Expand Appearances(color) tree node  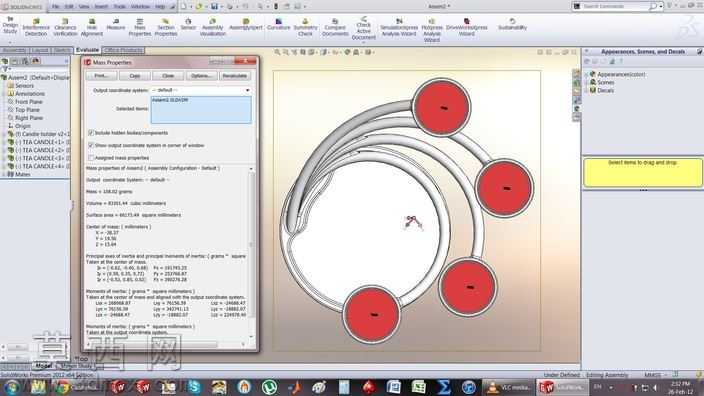coord(586,75)
